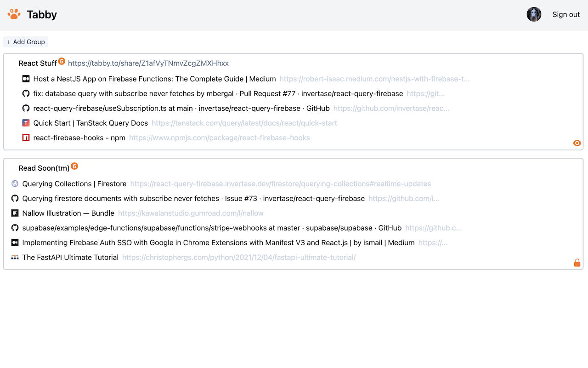
Task: Click the kawalanstudio.gumroad.com URL
Action: pyautogui.click(x=191, y=213)
